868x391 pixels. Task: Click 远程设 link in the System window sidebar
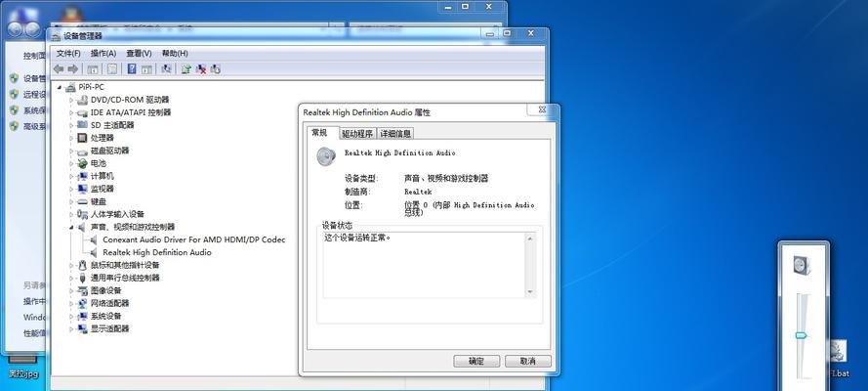tap(33, 95)
